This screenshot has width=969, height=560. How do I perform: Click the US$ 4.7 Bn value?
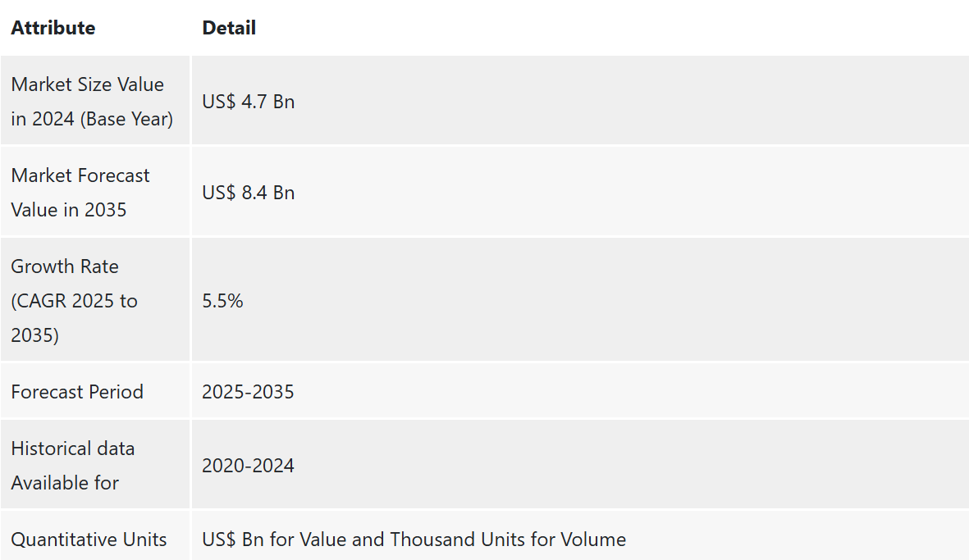(x=249, y=101)
